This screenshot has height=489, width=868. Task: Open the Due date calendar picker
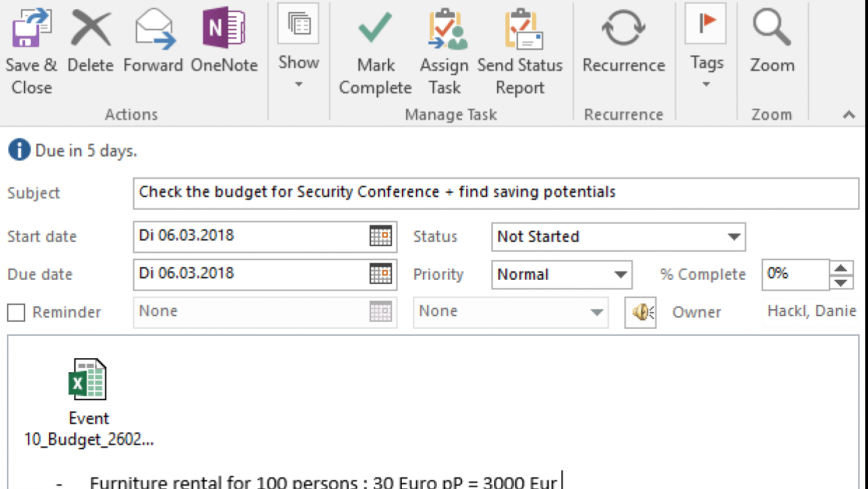coord(381,274)
